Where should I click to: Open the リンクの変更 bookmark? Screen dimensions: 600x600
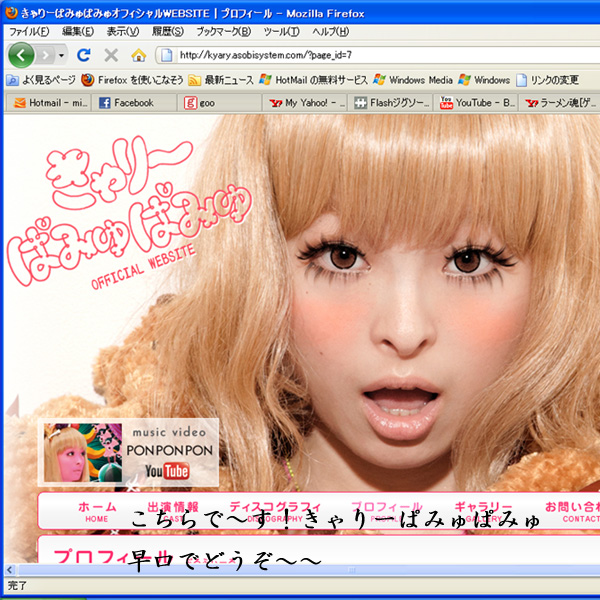pos(547,80)
